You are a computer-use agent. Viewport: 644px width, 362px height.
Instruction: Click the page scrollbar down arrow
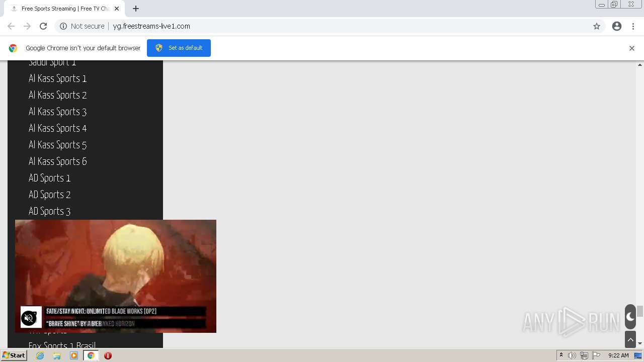pyautogui.click(x=640, y=344)
